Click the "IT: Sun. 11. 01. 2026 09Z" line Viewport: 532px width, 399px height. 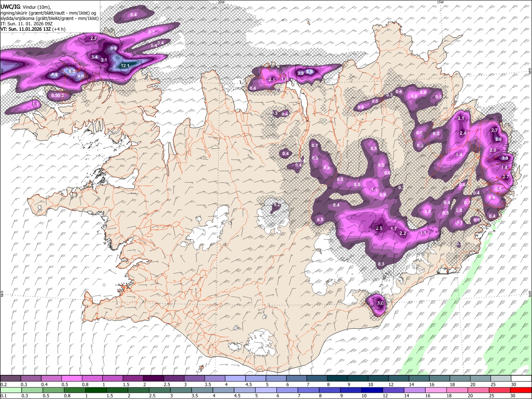(27, 24)
